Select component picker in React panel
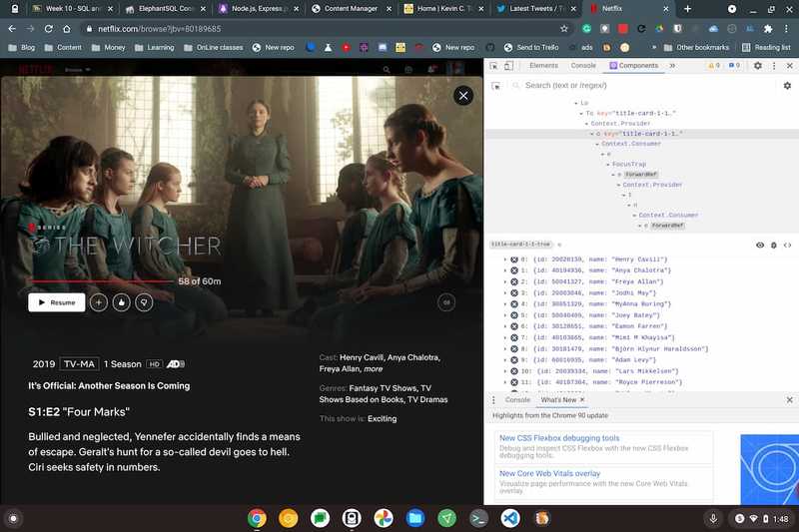This screenshot has width=799, height=532. [495, 86]
